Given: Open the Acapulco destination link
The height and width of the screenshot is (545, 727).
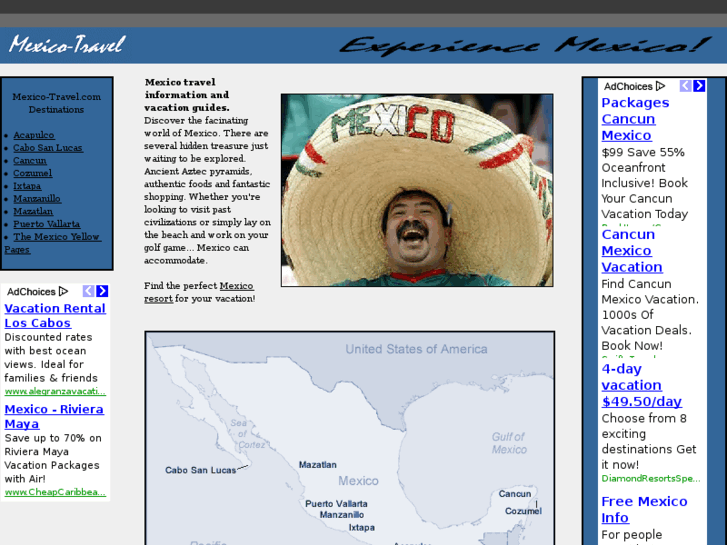Looking at the screenshot, I should point(34,135).
